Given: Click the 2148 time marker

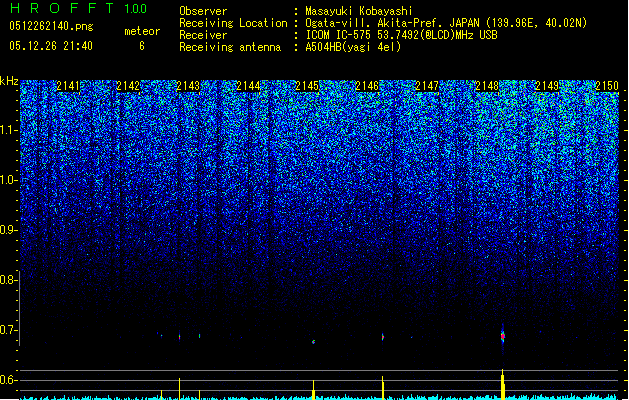Looking at the screenshot, I should (x=487, y=86).
